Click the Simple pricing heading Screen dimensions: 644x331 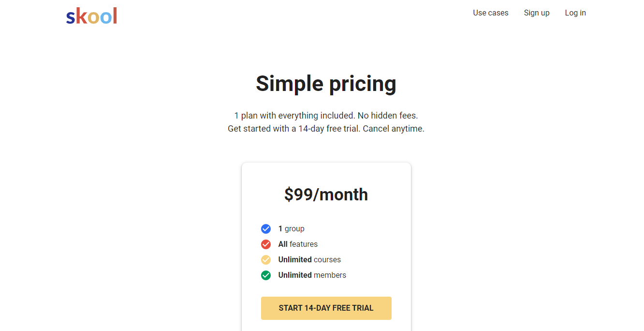point(326,84)
